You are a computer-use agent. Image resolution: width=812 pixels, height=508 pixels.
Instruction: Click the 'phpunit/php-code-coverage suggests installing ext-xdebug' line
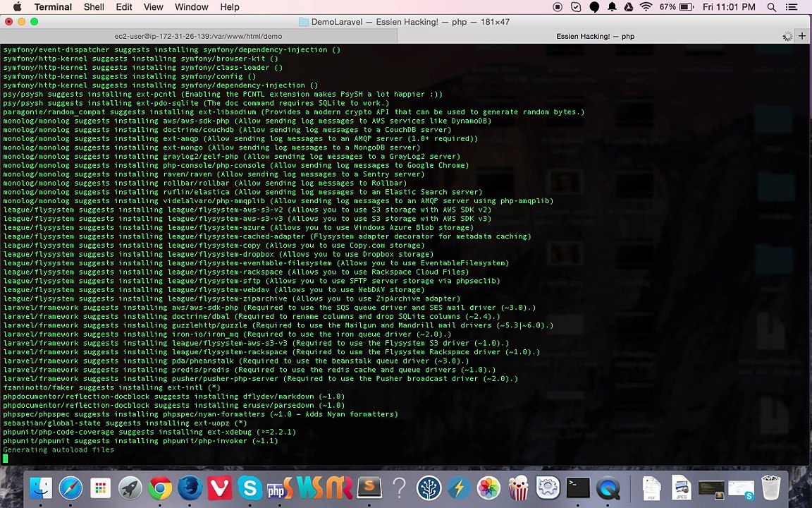149,432
